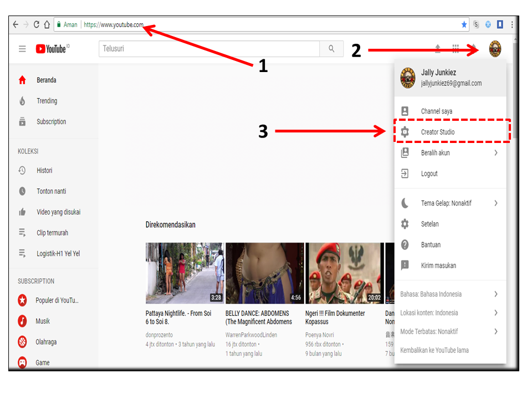This screenshot has height=399, width=532.
Task: Click the search magnifier button
Action: point(331,49)
